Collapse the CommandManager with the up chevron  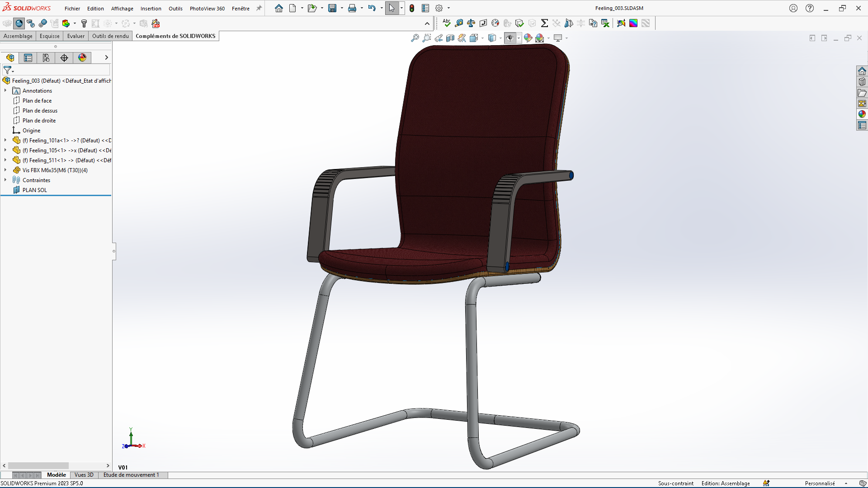pyautogui.click(x=427, y=23)
